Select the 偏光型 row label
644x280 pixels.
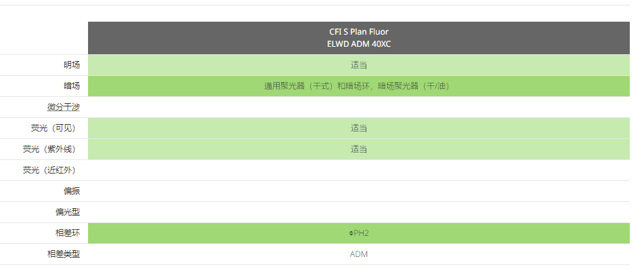pyautogui.click(x=67, y=212)
